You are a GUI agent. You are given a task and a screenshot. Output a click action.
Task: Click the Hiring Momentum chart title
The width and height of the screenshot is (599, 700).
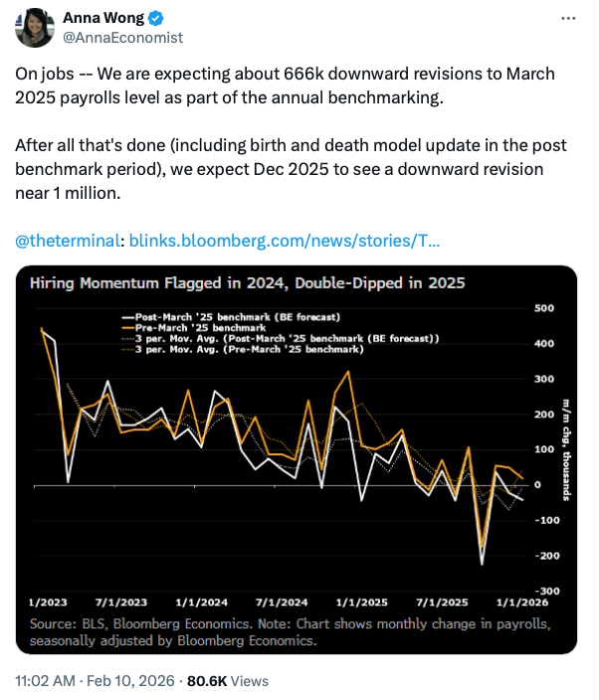click(x=248, y=282)
